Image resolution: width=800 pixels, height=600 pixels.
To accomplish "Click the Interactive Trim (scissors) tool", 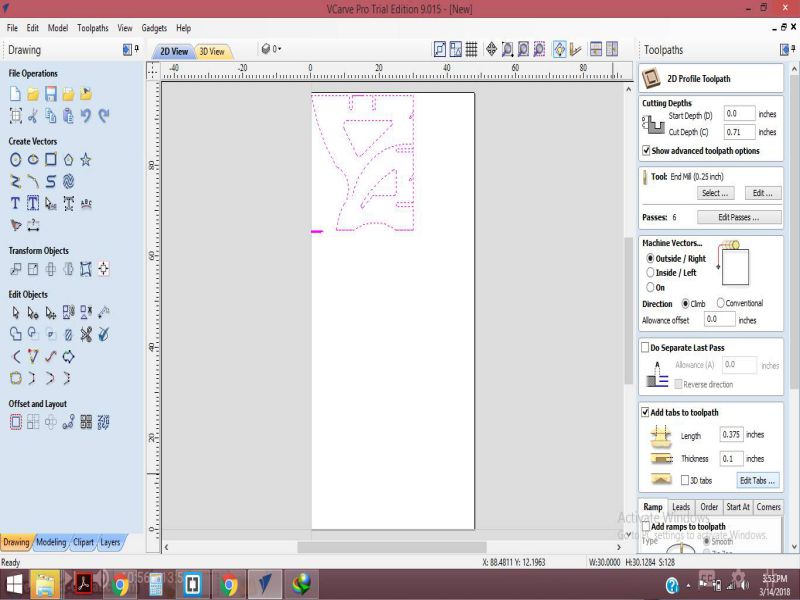I will [x=86, y=334].
